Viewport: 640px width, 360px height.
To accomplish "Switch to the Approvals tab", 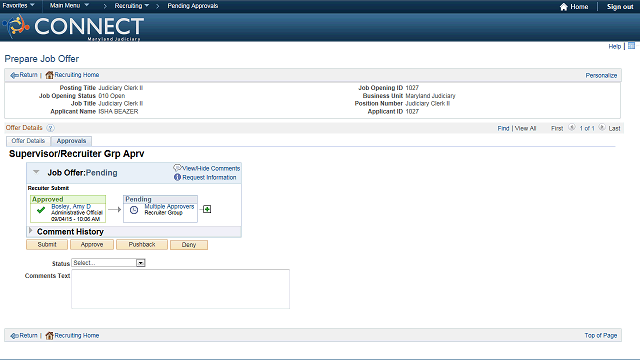I will click(x=71, y=141).
